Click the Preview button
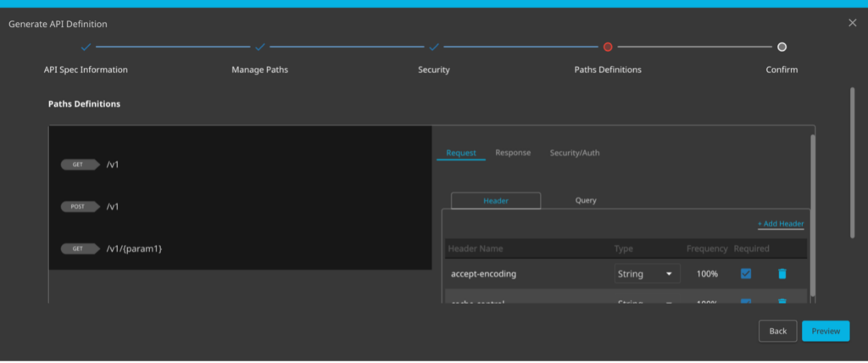Viewport: 868px width, 363px height. click(x=826, y=331)
